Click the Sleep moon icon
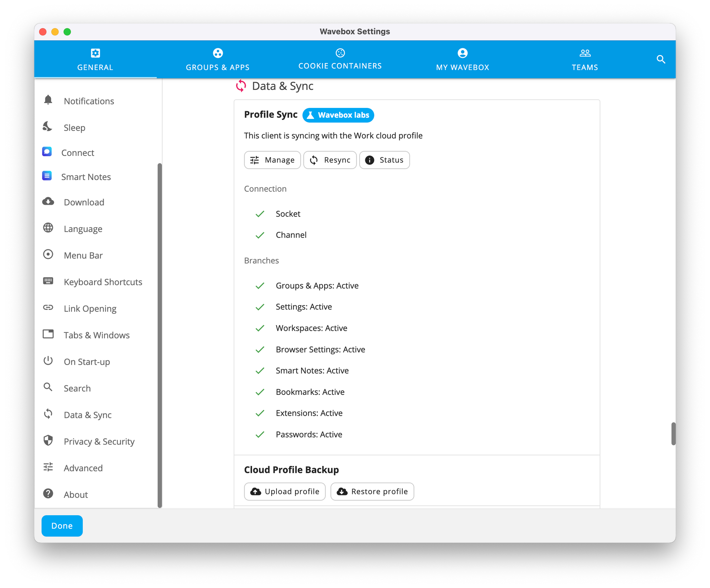Screen dimensions: 710x588 coord(48,127)
